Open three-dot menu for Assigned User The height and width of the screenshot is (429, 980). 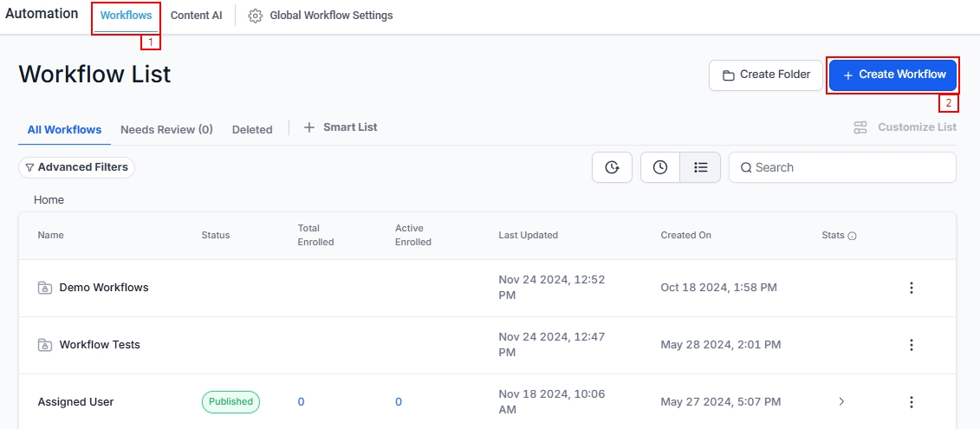911,402
